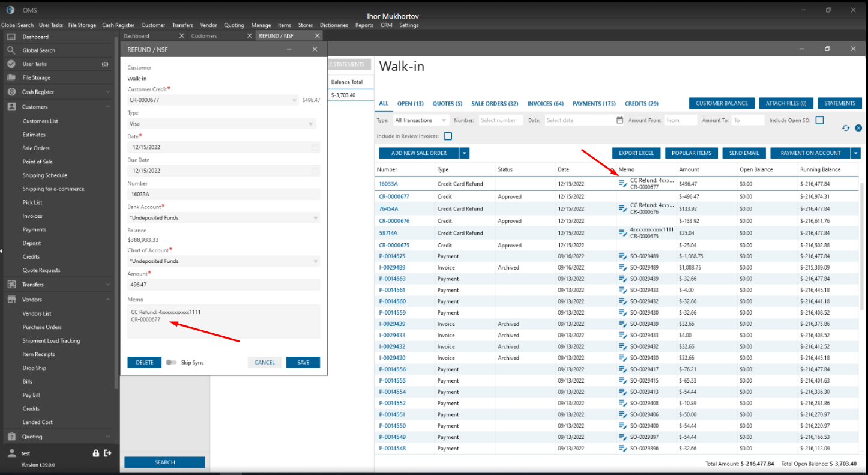Open the Type All Transactions dropdown

(x=421, y=120)
